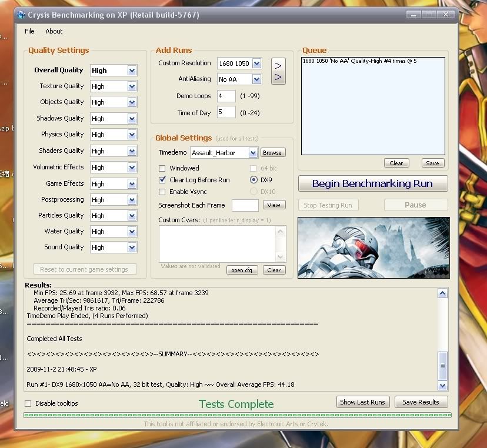Click the Show Last Runs button

[362, 402]
